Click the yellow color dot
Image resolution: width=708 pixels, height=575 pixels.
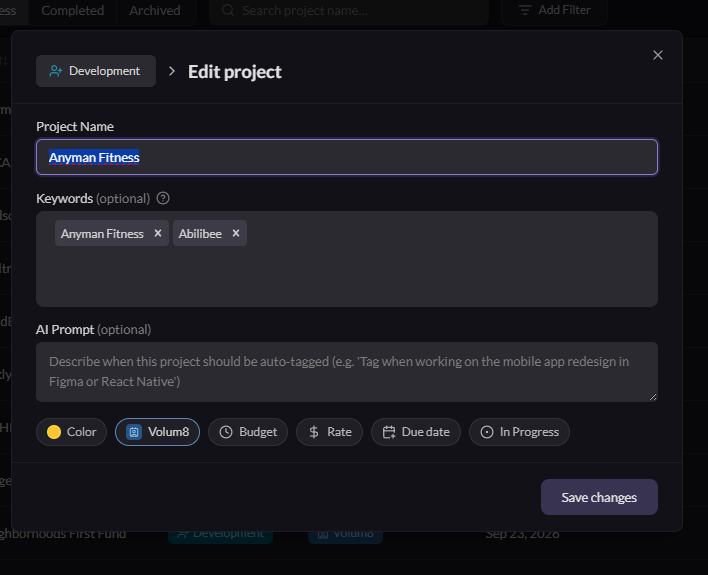pos(54,432)
